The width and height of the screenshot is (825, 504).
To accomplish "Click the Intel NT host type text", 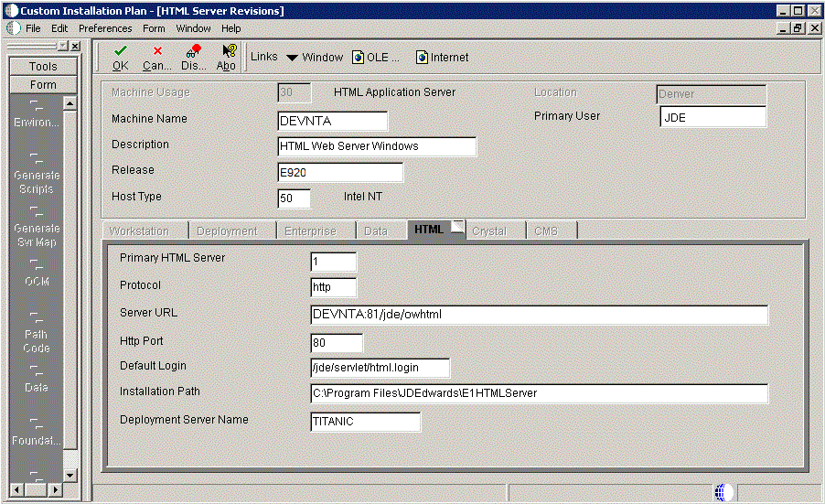I will click(x=363, y=197).
